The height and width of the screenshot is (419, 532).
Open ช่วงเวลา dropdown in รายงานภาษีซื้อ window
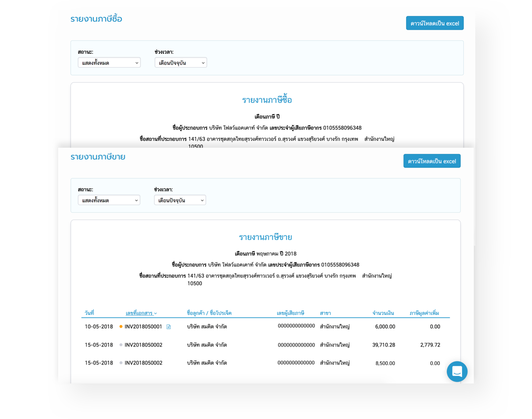tap(181, 62)
